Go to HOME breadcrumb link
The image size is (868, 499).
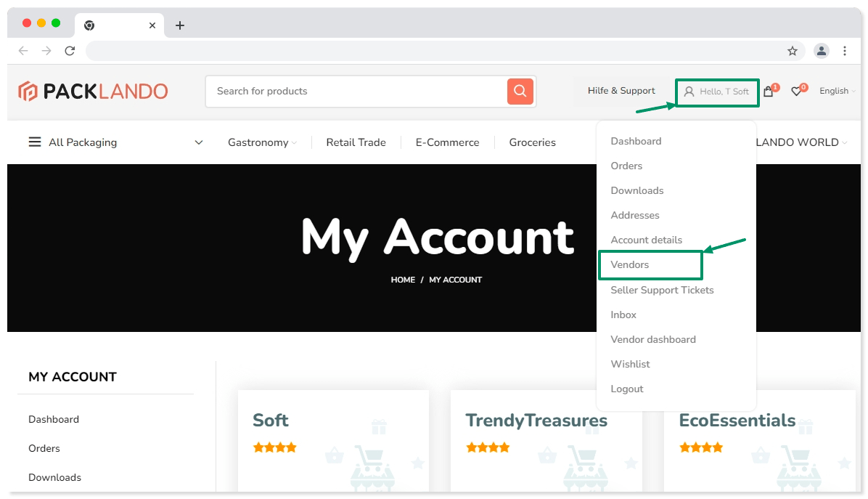[403, 280]
